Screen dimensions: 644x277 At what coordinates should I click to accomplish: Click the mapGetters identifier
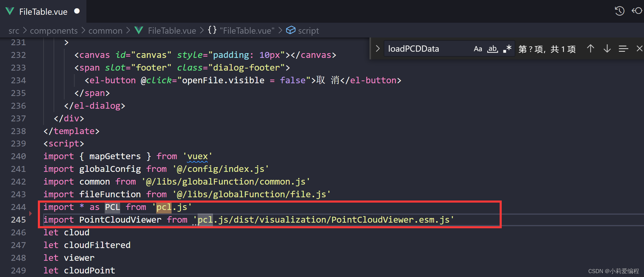115,156
